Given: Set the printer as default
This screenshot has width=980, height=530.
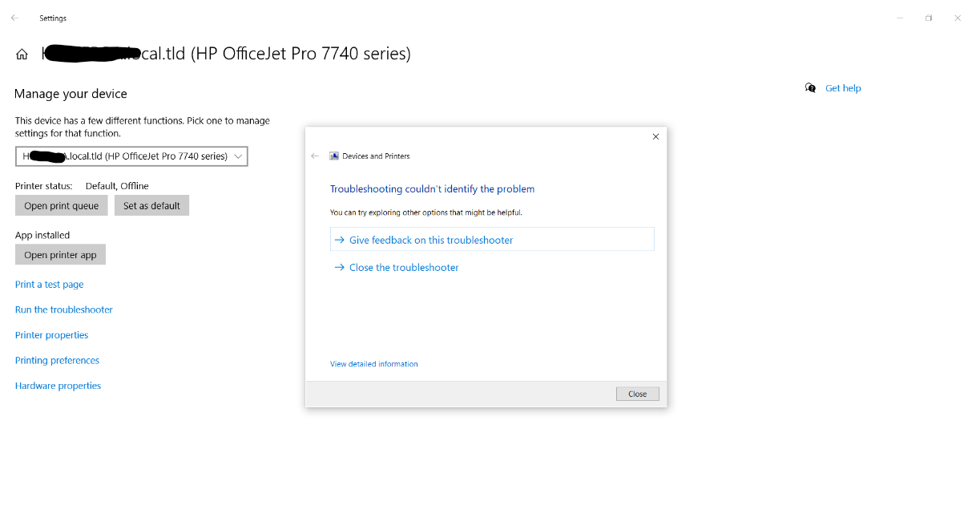Looking at the screenshot, I should coord(151,206).
